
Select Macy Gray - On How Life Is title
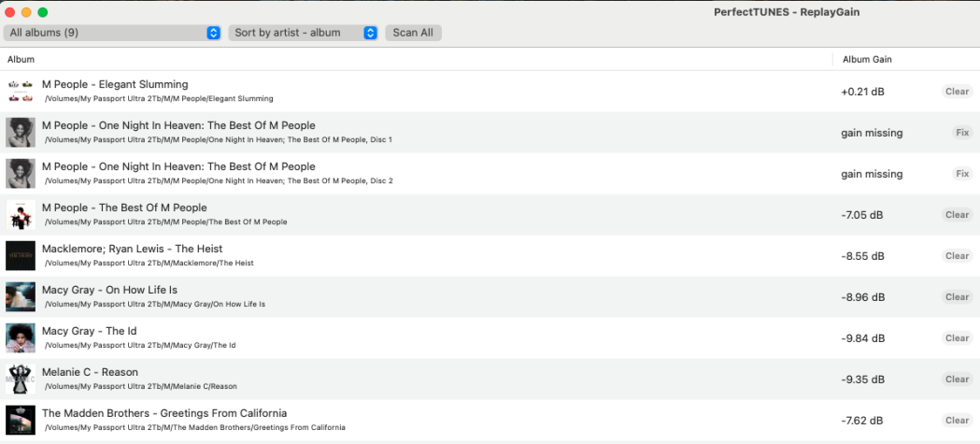click(x=109, y=290)
